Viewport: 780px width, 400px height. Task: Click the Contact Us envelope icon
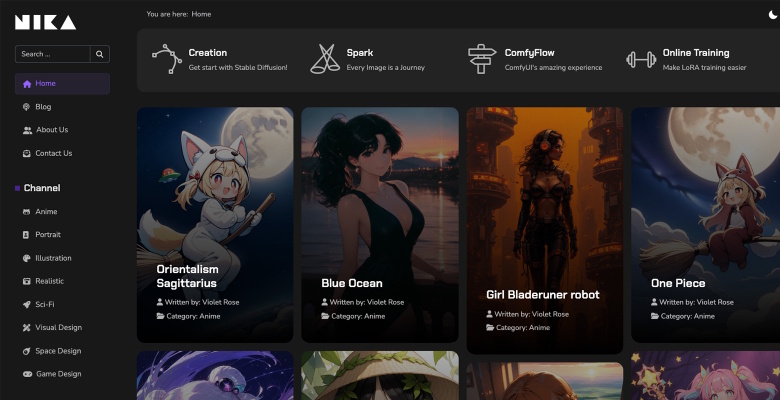(x=26, y=154)
